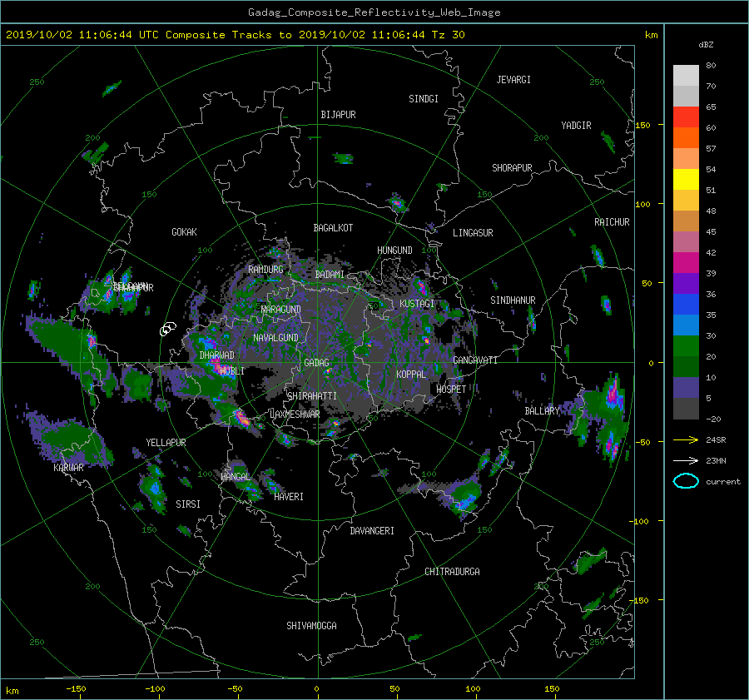Click the GADAG radar center label
749x700 pixels.
tap(316, 363)
